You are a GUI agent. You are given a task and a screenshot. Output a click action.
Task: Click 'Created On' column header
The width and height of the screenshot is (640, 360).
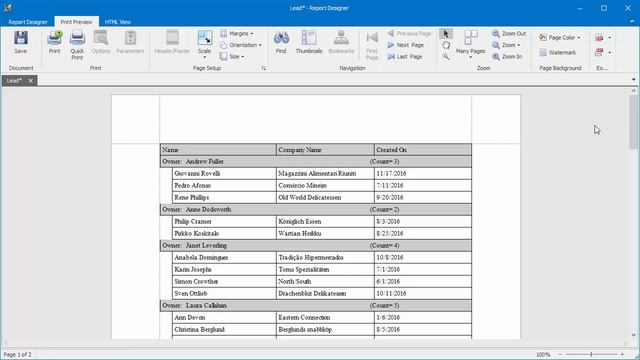tap(422, 150)
